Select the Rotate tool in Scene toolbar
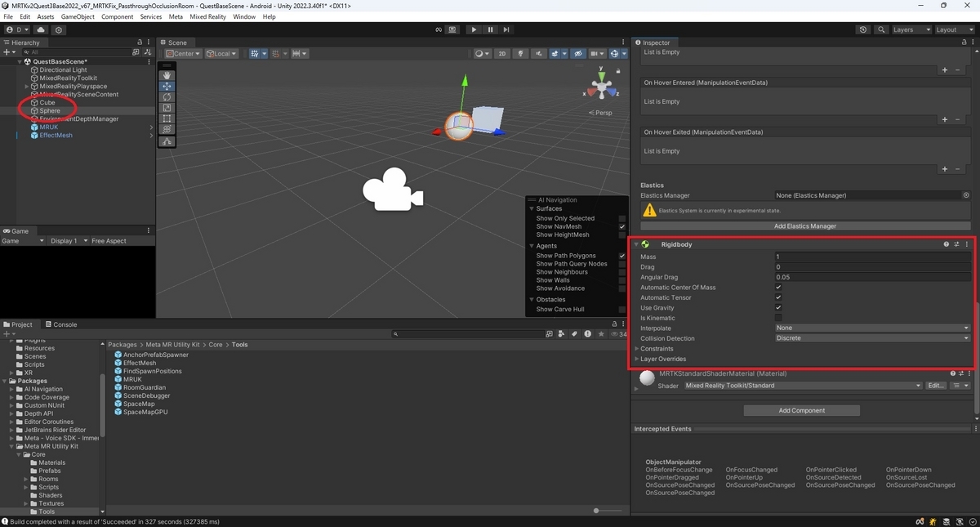980x527 pixels. [167, 97]
